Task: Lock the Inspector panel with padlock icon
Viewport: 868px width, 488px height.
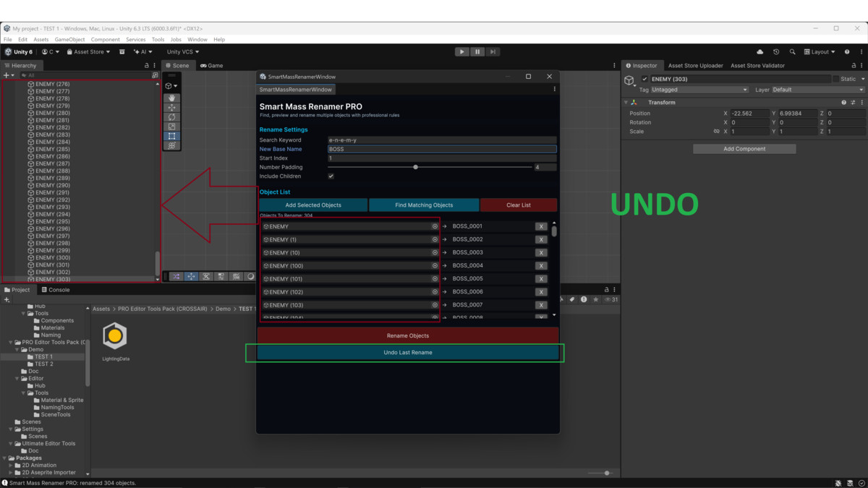Action: pos(853,66)
